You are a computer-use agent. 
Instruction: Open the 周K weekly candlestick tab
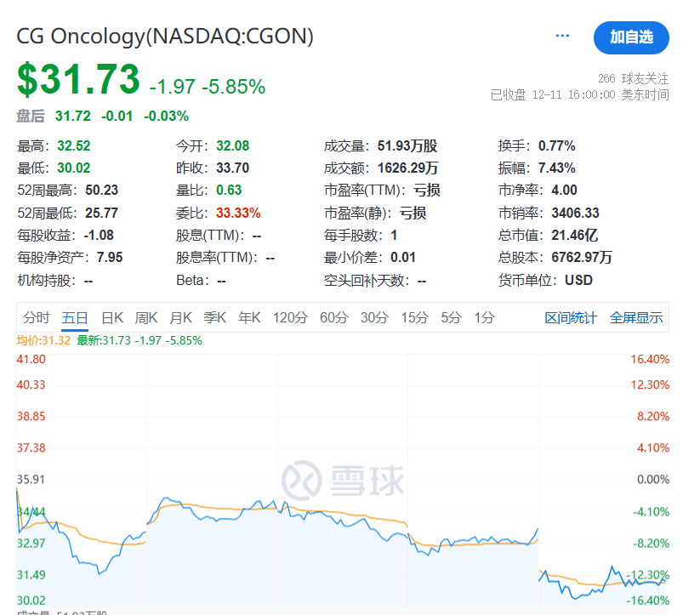pyautogui.click(x=146, y=317)
